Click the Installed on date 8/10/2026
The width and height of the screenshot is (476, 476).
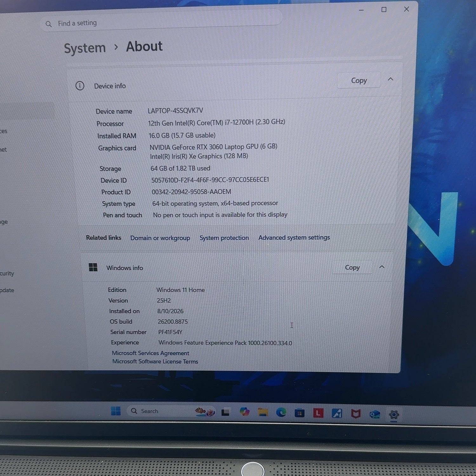point(170,311)
